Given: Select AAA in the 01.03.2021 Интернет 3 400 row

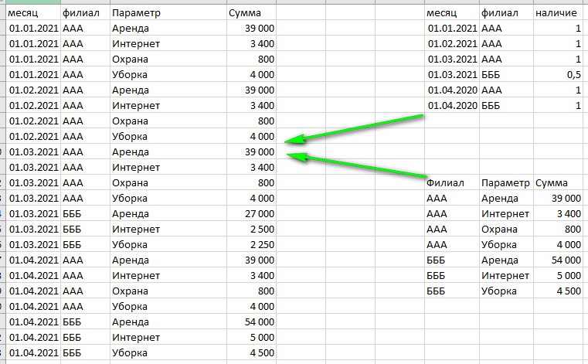Looking at the screenshot, I should [x=73, y=168].
